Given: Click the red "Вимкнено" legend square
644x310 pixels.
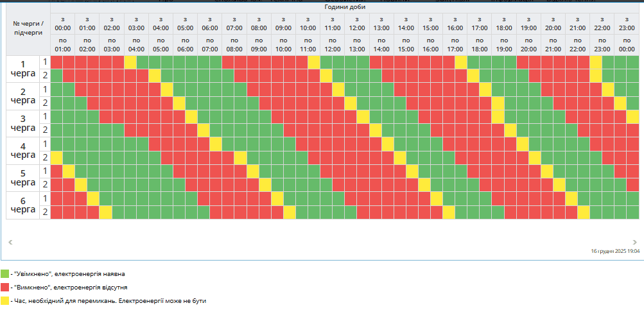Looking at the screenshot, I should [x=4, y=287].
